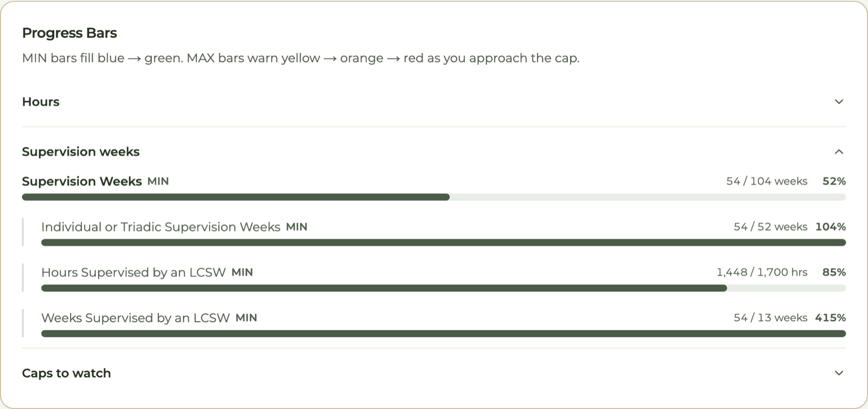This screenshot has width=868, height=409.
Task: Click the Hours Supervised by LCSW progress bar
Action: pyautogui.click(x=443, y=288)
